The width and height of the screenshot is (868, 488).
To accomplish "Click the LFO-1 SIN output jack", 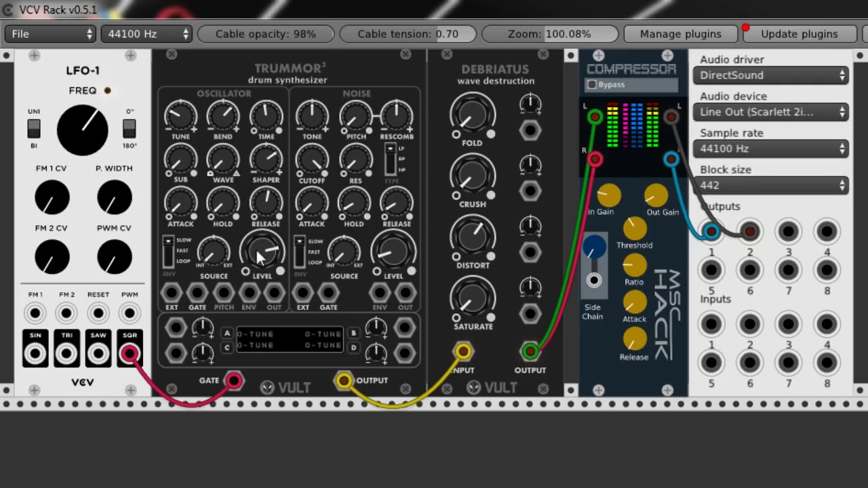I will coord(35,353).
